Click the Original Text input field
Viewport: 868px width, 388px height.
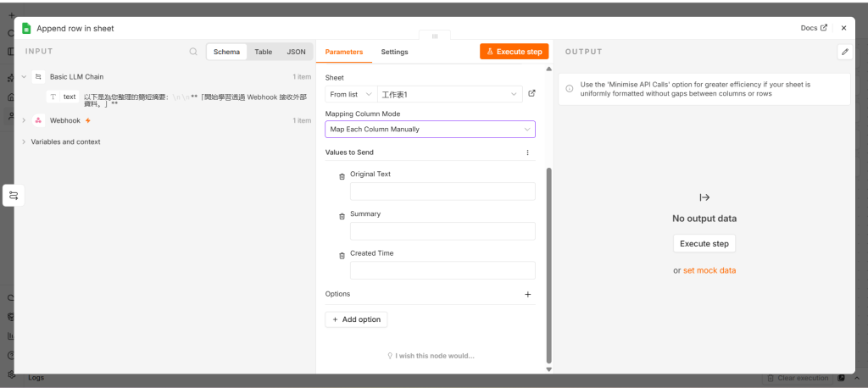point(442,191)
